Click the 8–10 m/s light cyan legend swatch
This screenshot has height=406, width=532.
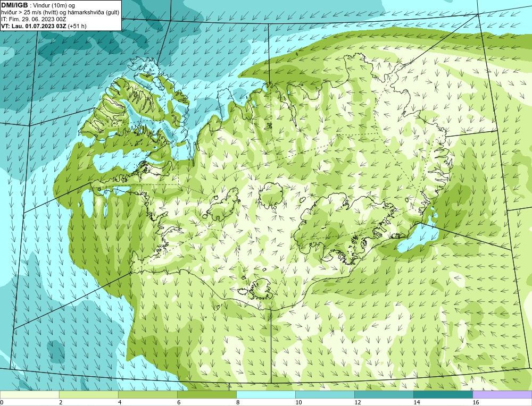[x=265, y=394]
